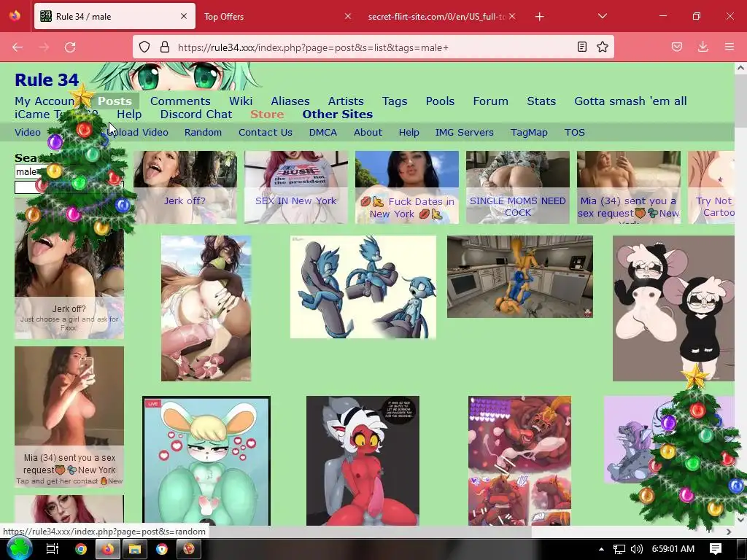747x560 pixels.
Task: Go to the Wiki section
Action: [241, 101]
